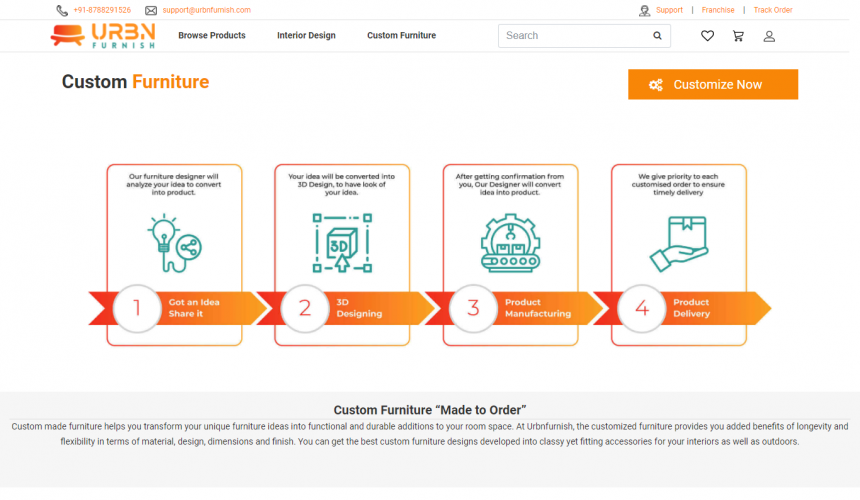Click the search magnifier icon
This screenshot has height=500, width=860.
657,36
